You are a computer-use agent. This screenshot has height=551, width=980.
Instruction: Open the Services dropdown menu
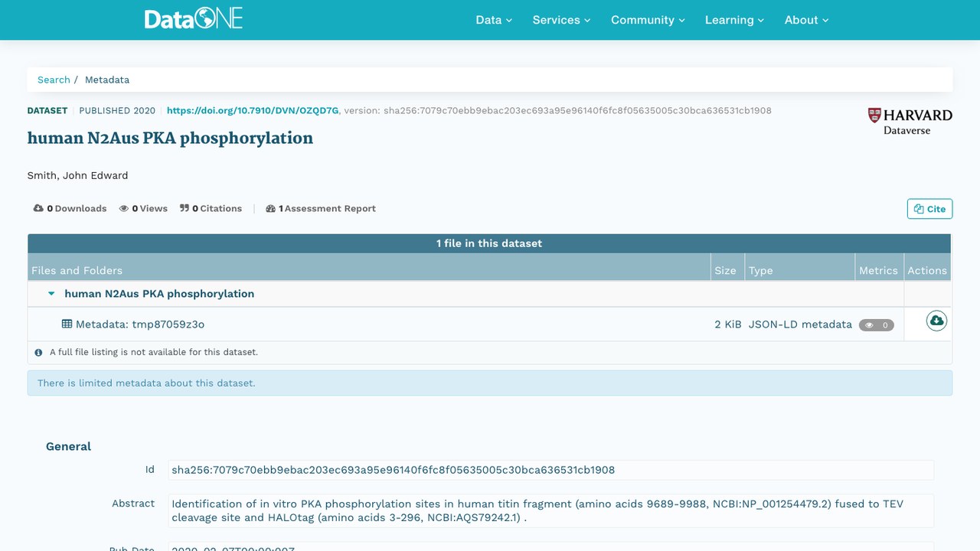click(x=561, y=20)
